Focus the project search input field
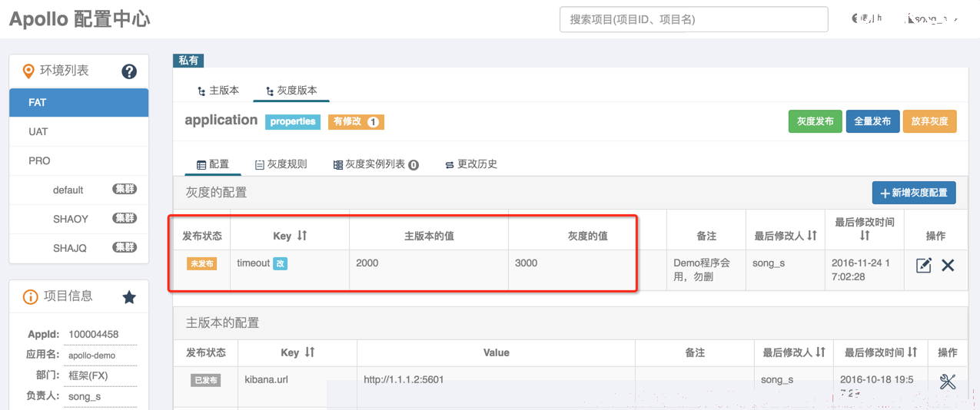This screenshot has width=980, height=410. [x=694, y=19]
